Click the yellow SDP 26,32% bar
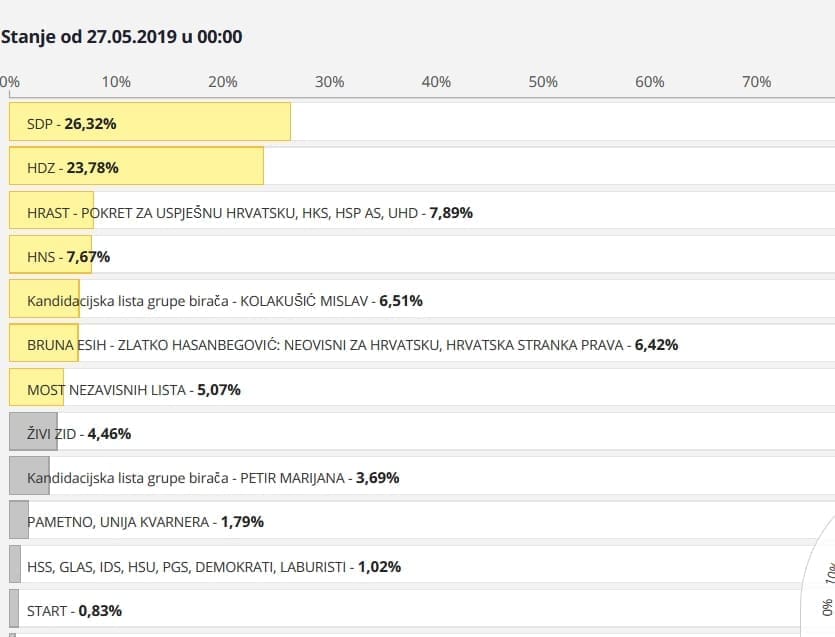 [150, 123]
